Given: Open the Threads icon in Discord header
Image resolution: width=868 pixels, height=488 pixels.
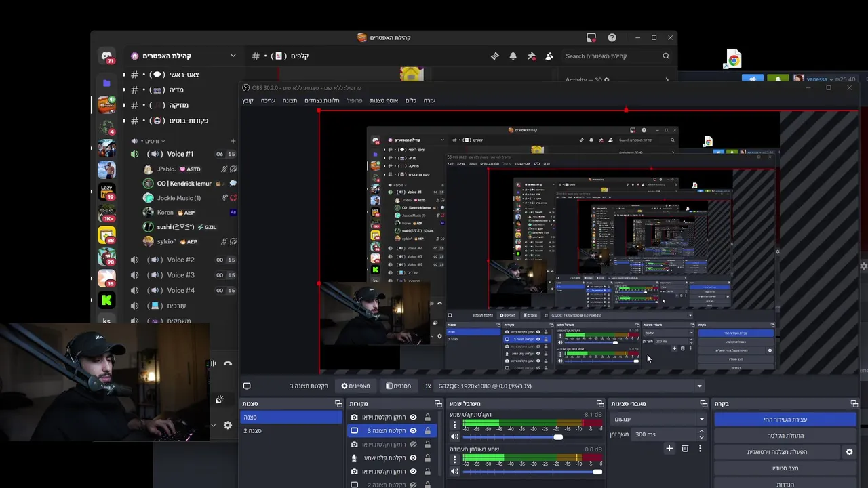Looking at the screenshot, I should pos(496,56).
